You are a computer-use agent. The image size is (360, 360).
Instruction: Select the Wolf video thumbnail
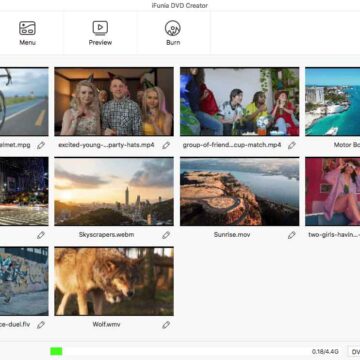(x=114, y=281)
